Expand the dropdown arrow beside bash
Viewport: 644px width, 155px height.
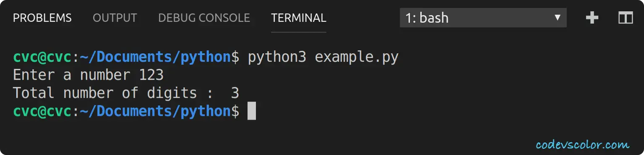558,18
